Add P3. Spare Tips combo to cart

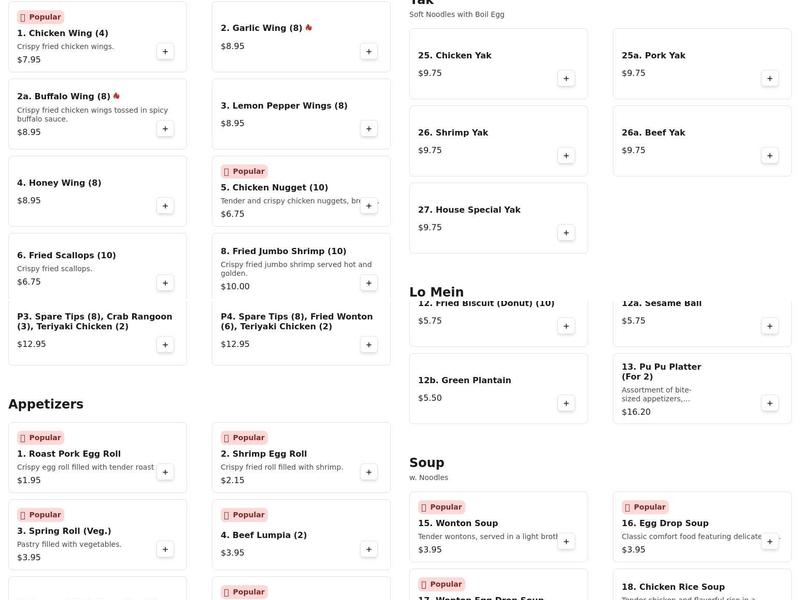click(x=165, y=345)
